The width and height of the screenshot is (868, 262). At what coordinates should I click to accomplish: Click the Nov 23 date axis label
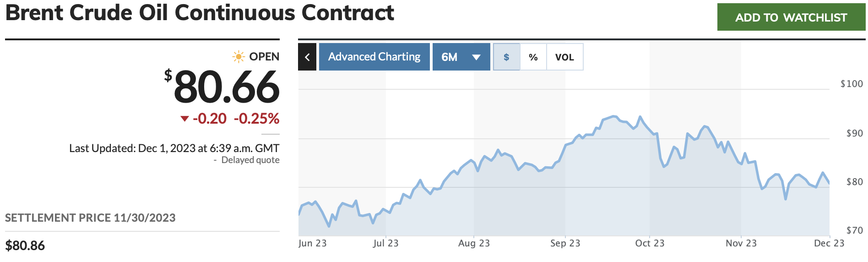741,243
